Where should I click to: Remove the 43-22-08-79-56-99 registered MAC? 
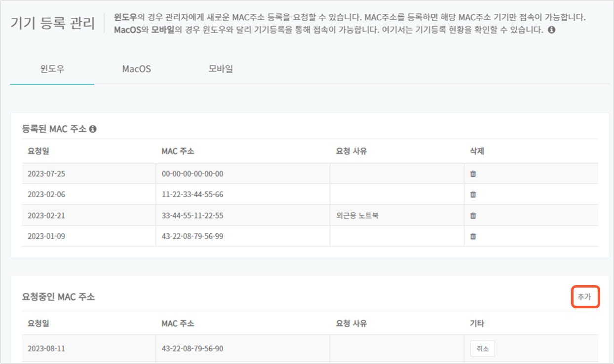(473, 236)
